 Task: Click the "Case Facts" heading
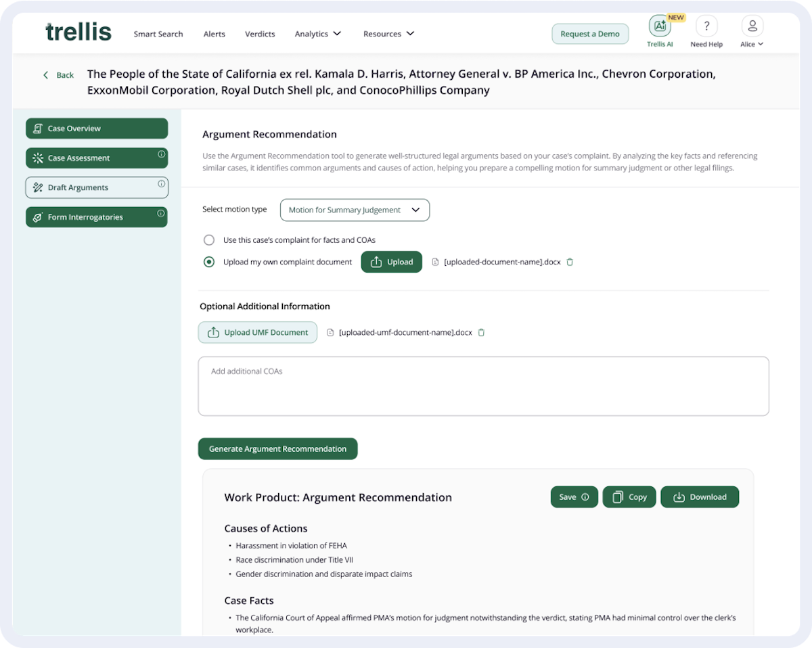[x=249, y=601]
